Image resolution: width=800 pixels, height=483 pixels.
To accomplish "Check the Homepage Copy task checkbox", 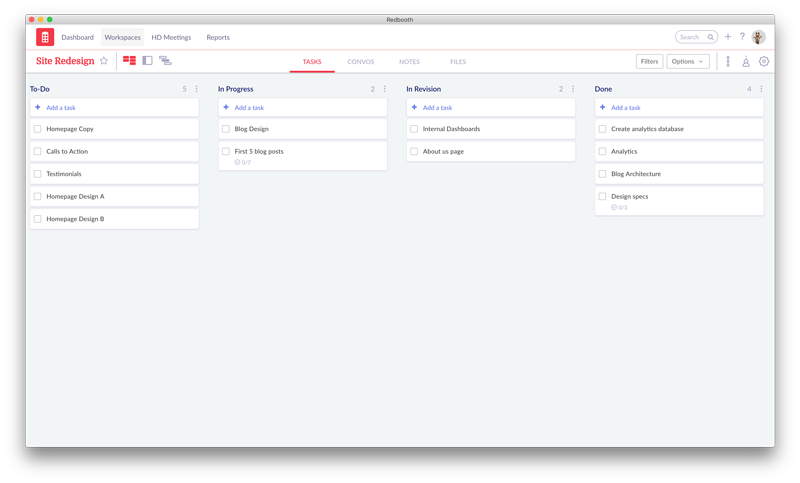I will [38, 129].
